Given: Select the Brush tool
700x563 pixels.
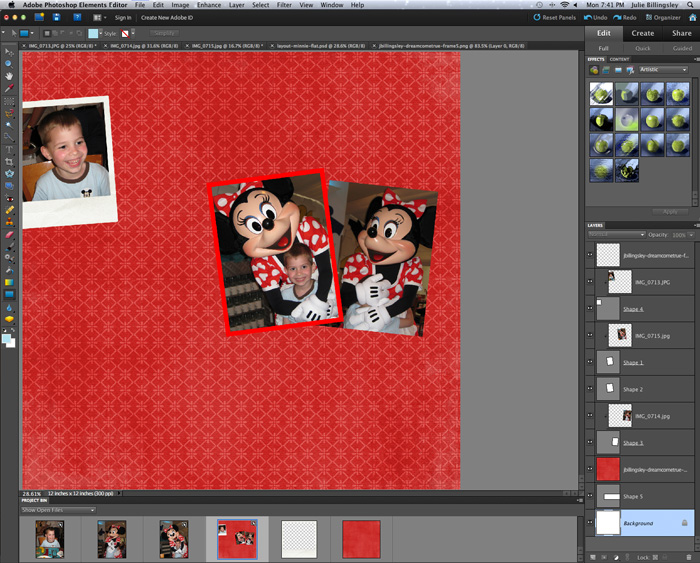Looking at the screenshot, I should click(x=9, y=246).
